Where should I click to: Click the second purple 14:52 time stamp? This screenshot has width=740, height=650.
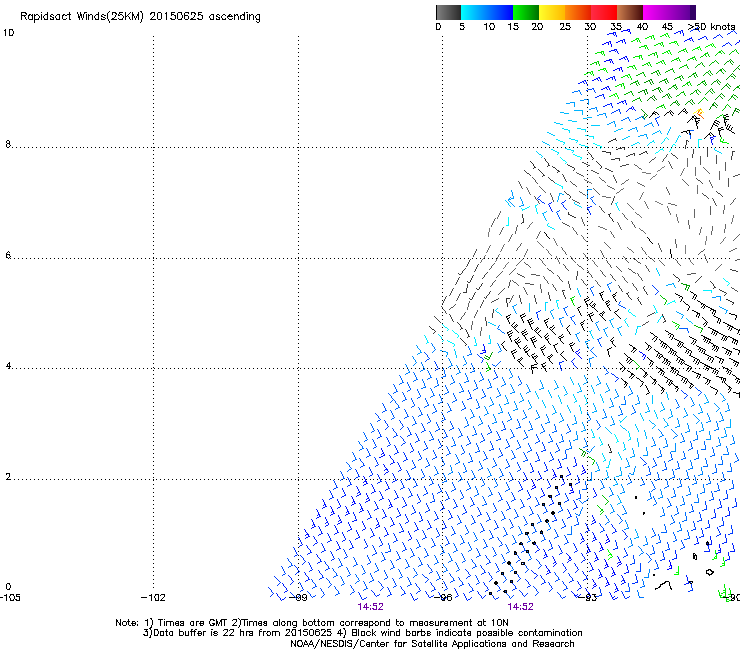(521, 607)
